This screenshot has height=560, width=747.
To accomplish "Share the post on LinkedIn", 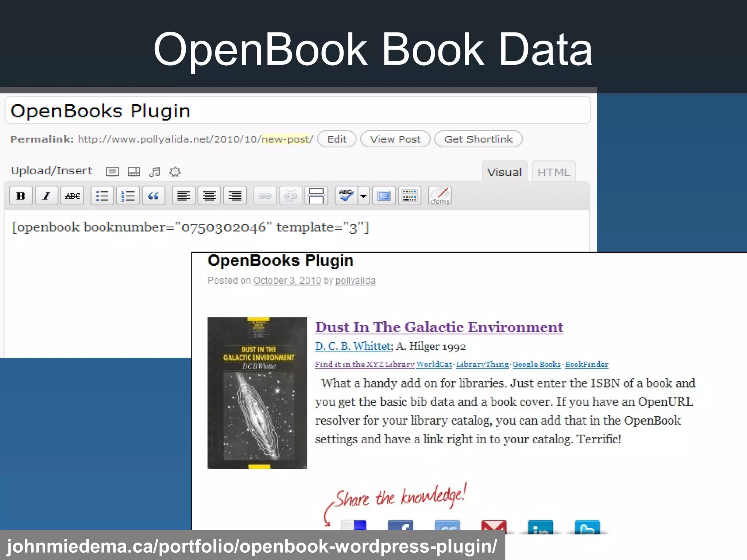I will point(541,527).
